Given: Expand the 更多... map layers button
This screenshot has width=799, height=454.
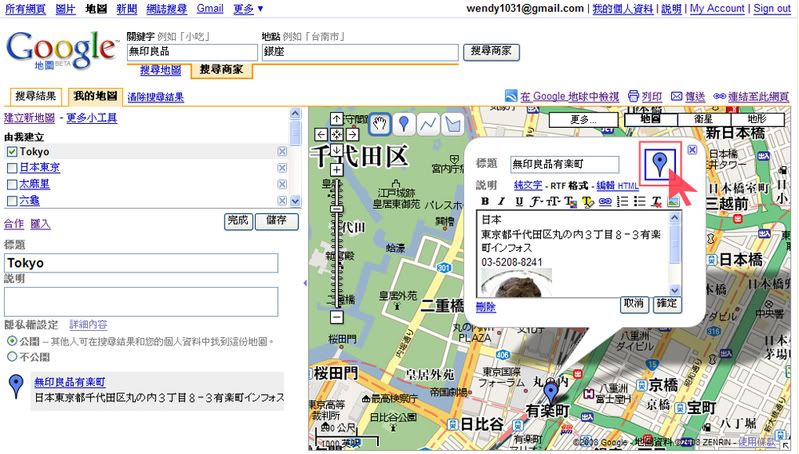Looking at the screenshot, I should (x=583, y=119).
